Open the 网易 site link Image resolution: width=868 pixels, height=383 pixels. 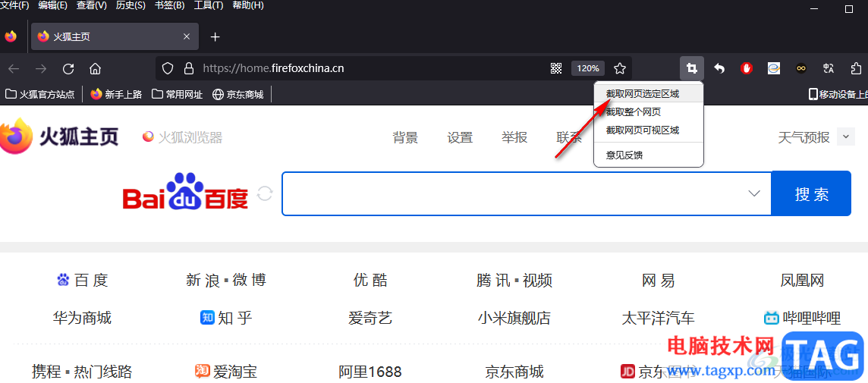(658, 280)
